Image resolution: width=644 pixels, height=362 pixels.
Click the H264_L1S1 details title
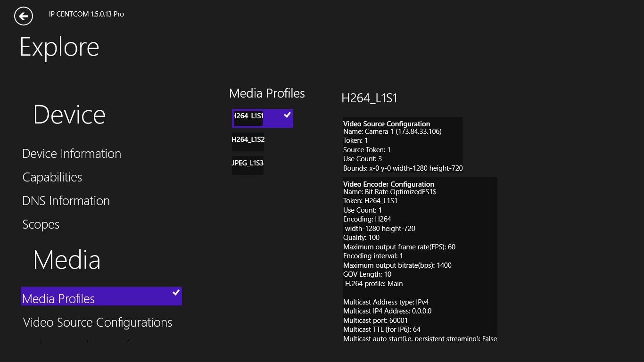(369, 98)
